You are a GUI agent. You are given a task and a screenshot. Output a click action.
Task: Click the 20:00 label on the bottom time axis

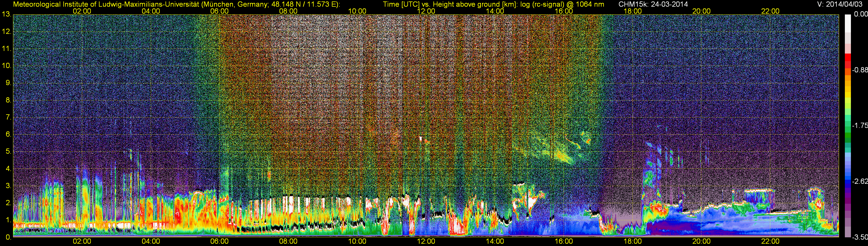point(702,242)
